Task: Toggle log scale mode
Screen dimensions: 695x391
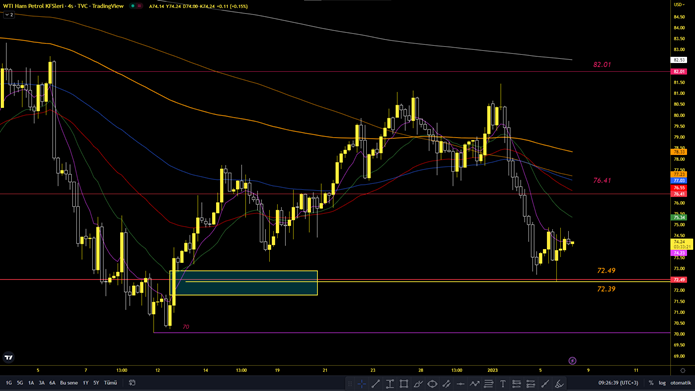Action: pyautogui.click(x=662, y=383)
